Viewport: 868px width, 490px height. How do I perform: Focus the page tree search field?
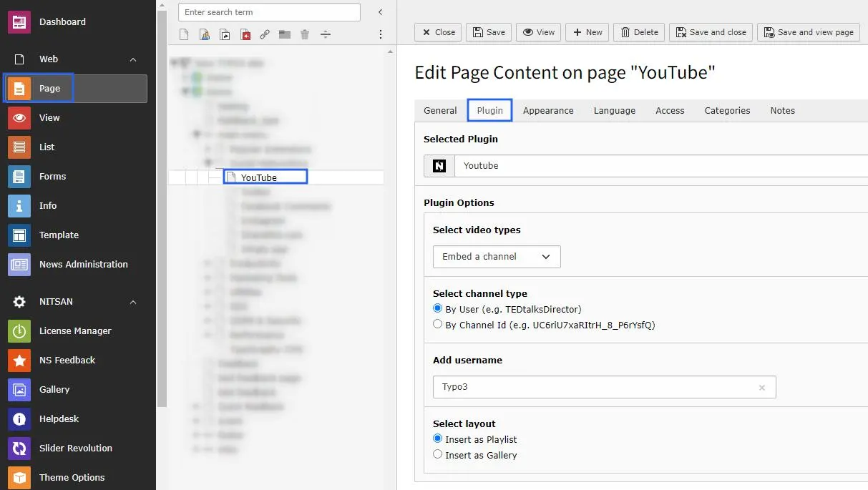coord(269,12)
